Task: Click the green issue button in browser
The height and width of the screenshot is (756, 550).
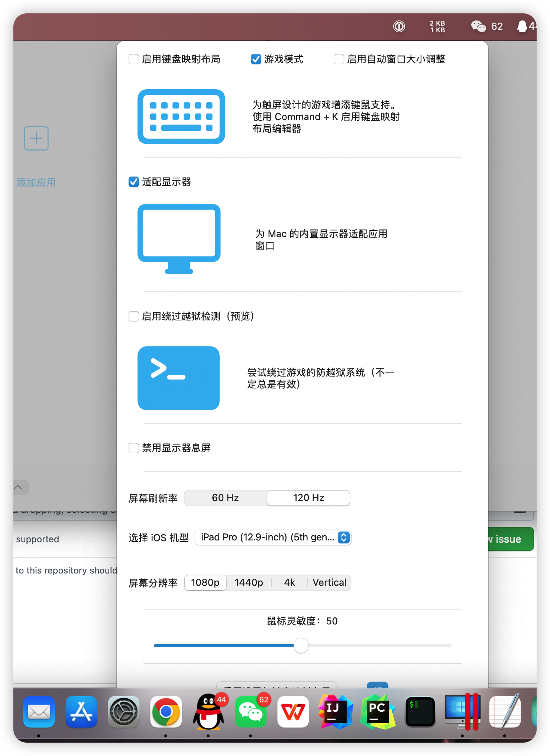Action: point(511,539)
